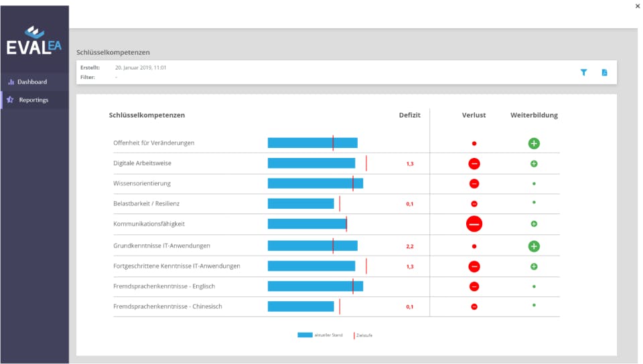Click Verlust minus for Fremdsprachenkenntnisse - Chinesisch
The width and height of the screenshot is (643, 364).
point(474,306)
